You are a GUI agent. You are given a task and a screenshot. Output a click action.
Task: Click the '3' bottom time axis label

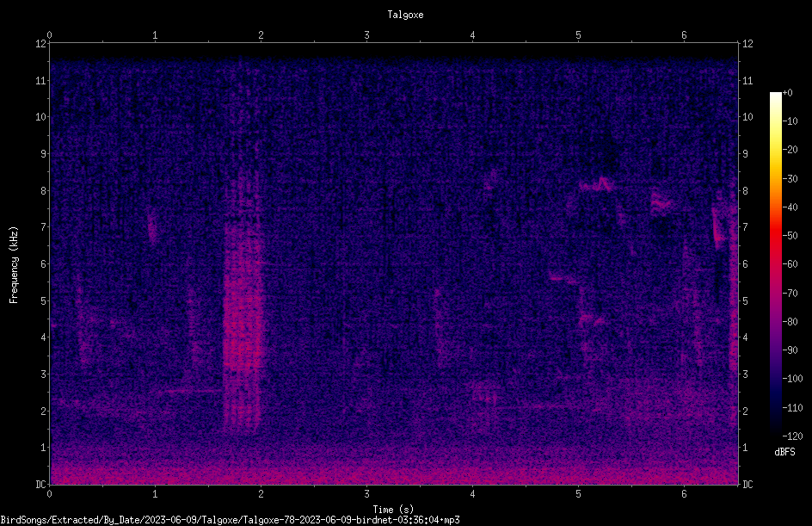click(x=366, y=494)
